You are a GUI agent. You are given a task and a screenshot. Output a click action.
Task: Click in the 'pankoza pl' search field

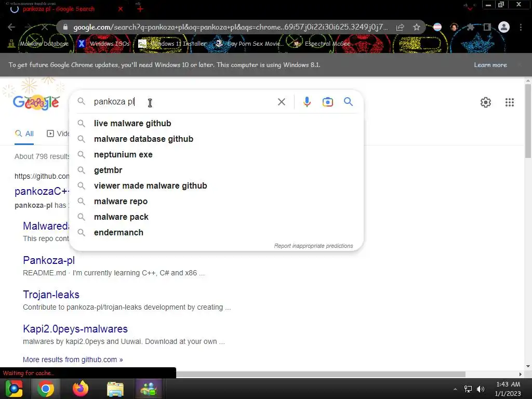(183, 102)
